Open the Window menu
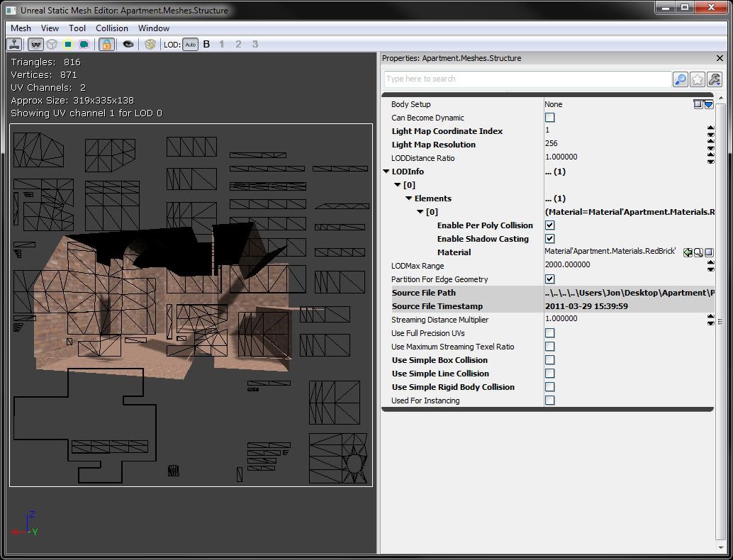 click(154, 28)
